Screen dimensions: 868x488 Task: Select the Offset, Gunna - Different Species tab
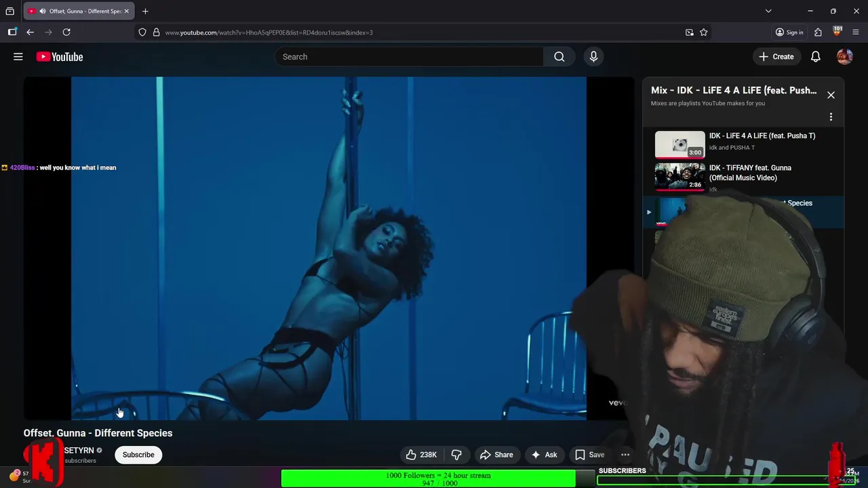tap(79, 11)
